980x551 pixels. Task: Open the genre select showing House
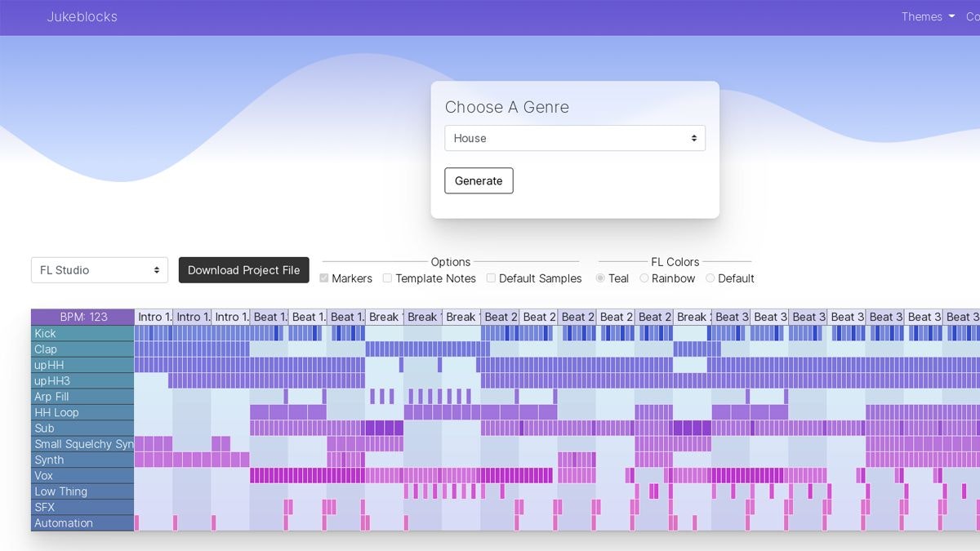click(x=575, y=138)
